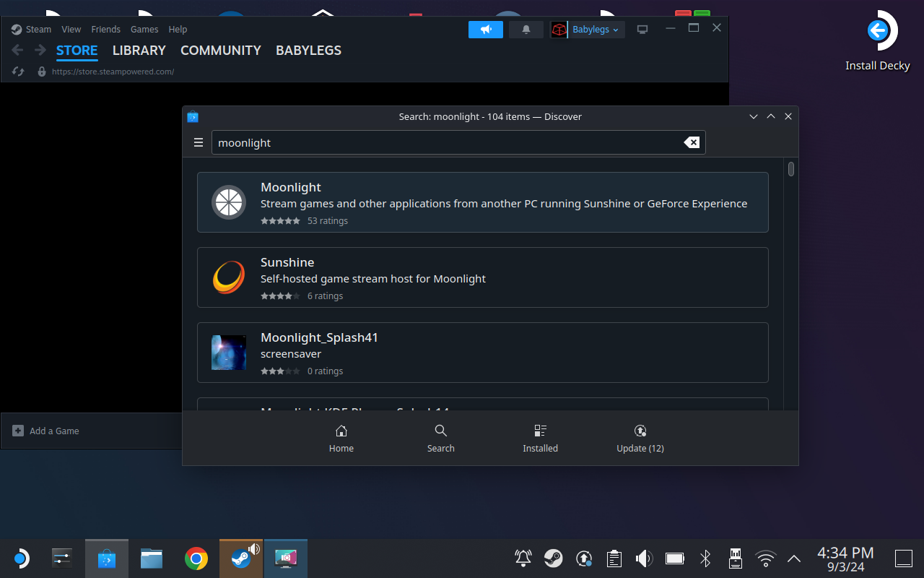Viewport: 924px width, 578px height.
Task: Click the Moonlight app icon
Action: (229, 202)
